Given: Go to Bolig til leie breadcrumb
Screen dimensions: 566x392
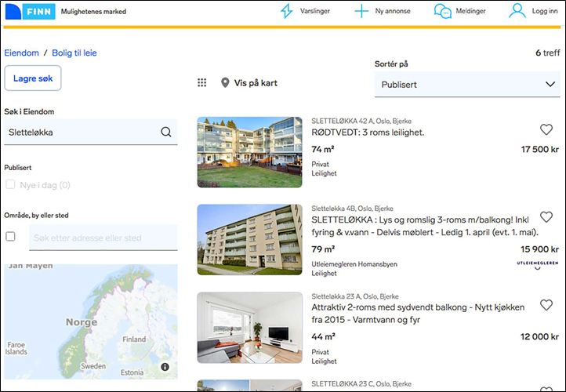Looking at the screenshot, I should [x=74, y=53].
